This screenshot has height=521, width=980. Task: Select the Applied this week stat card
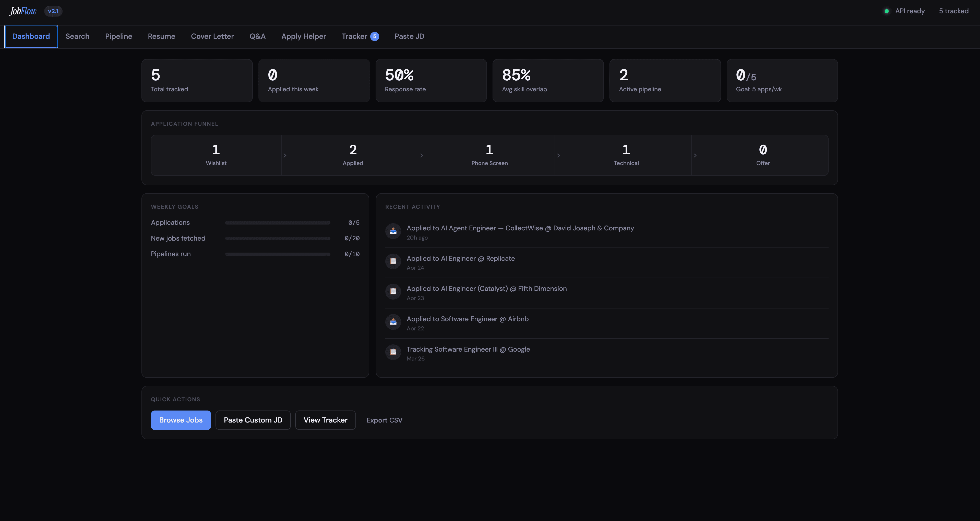click(x=314, y=81)
